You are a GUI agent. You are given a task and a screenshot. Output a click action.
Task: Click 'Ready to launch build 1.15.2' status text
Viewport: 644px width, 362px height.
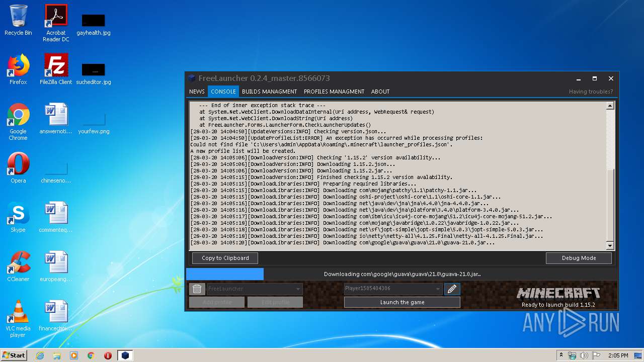[558, 305]
